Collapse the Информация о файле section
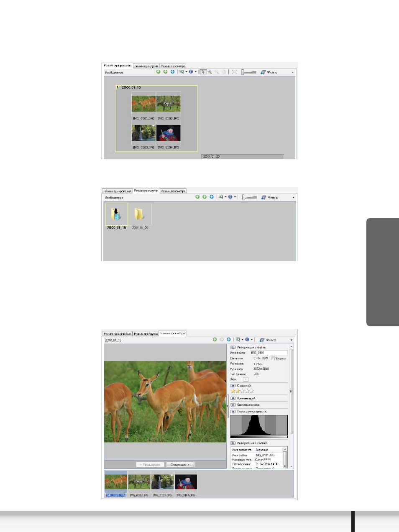Image resolution: width=399 pixels, height=532 pixels. 233,347
